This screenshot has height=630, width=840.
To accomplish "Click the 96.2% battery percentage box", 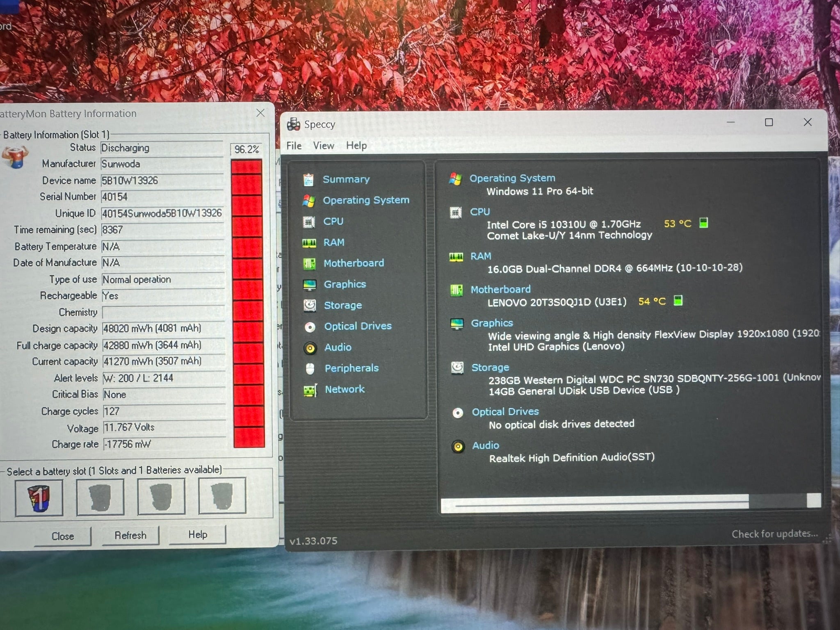I will click(x=247, y=150).
